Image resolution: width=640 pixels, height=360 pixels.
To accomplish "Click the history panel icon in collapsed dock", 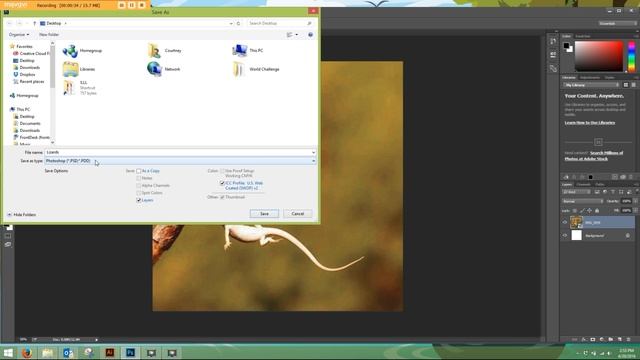I will pyautogui.click(x=553, y=42).
